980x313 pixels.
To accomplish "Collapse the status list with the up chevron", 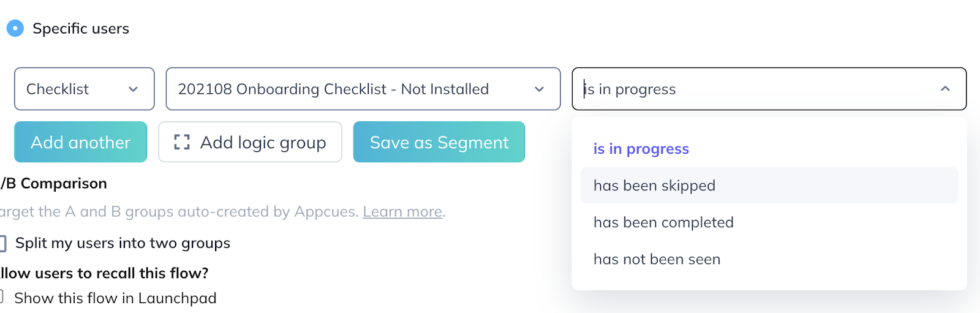I will (x=945, y=89).
